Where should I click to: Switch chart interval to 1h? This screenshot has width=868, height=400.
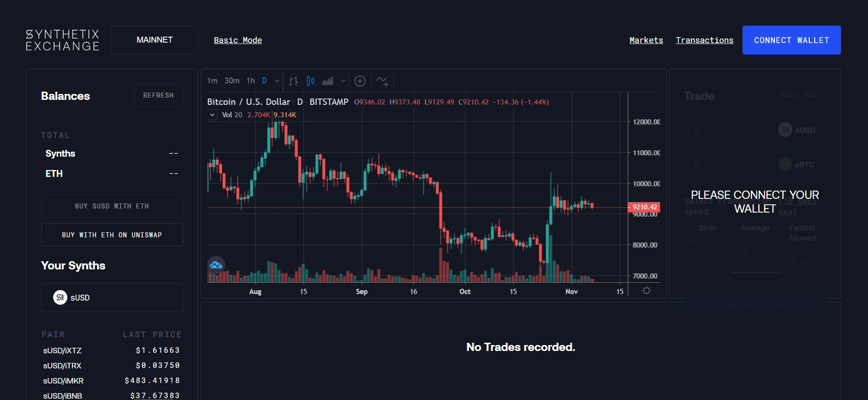(x=251, y=81)
